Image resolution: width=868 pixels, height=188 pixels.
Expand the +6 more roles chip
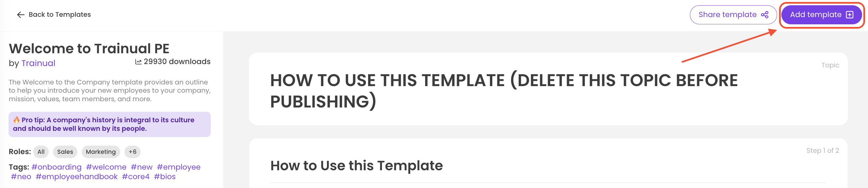[132, 152]
